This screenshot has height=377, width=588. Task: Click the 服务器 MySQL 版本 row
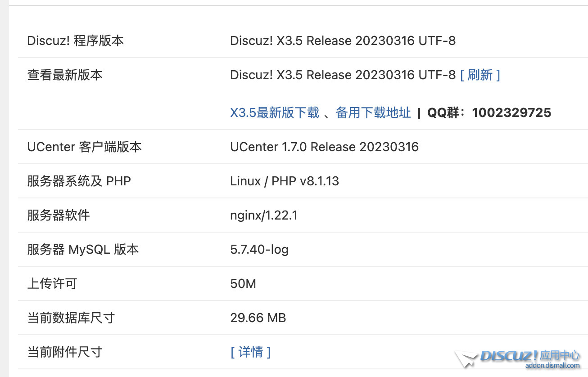83,249
